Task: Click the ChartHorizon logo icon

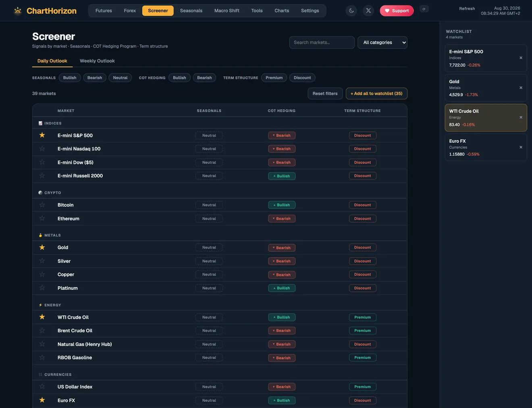Action: pos(18,10)
